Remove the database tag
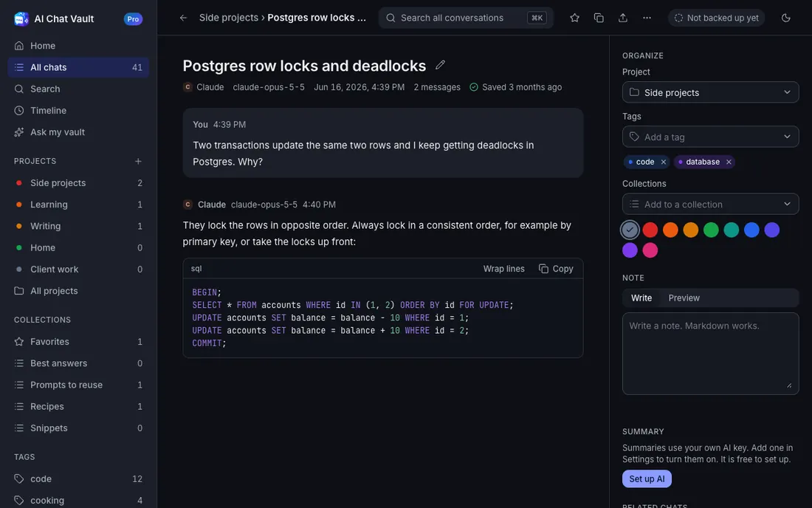The height and width of the screenshot is (508, 812). pyautogui.click(x=729, y=162)
